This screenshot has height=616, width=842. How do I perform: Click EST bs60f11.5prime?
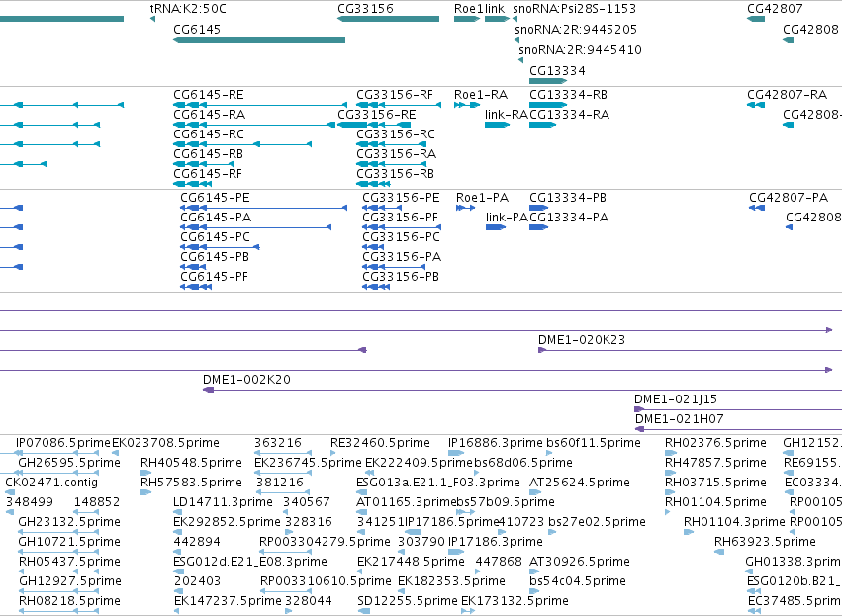tap(594, 443)
